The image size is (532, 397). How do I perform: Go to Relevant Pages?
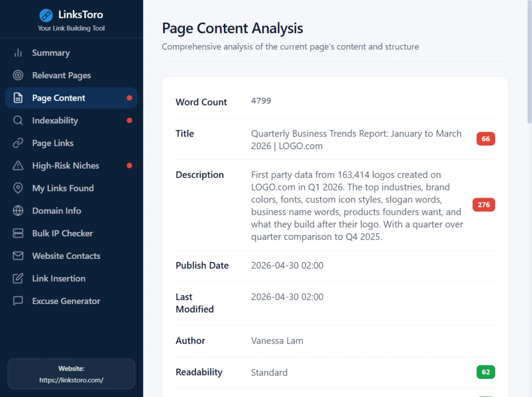click(x=71, y=75)
